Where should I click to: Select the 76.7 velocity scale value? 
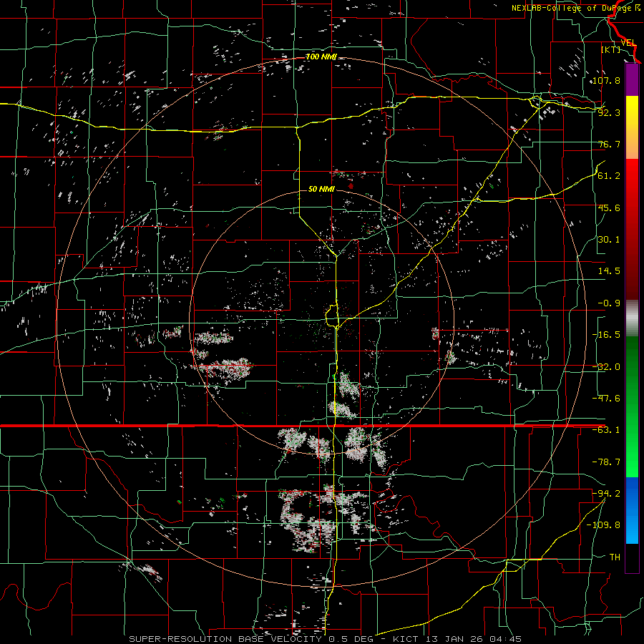(x=609, y=144)
